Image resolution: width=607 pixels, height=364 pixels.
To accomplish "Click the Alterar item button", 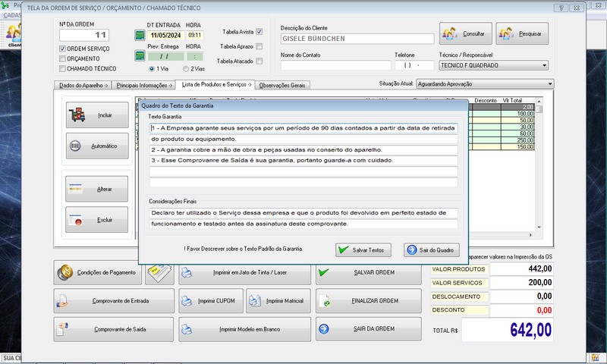I will (x=97, y=189).
